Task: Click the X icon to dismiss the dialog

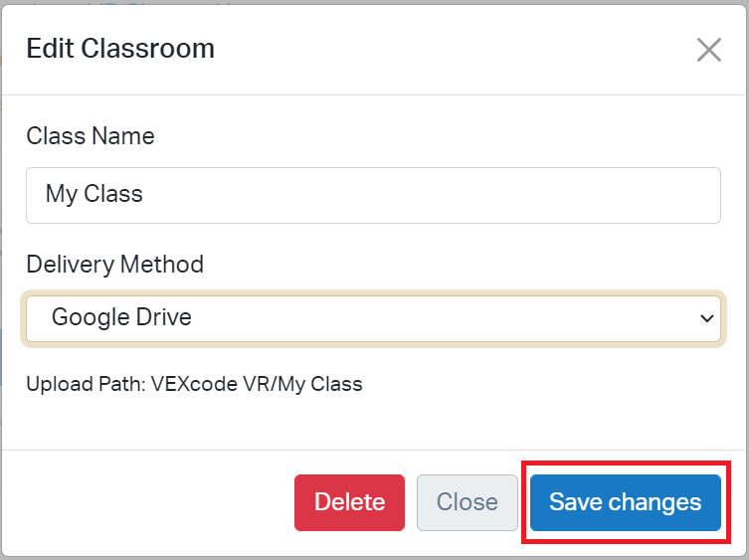Action: pos(708,50)
